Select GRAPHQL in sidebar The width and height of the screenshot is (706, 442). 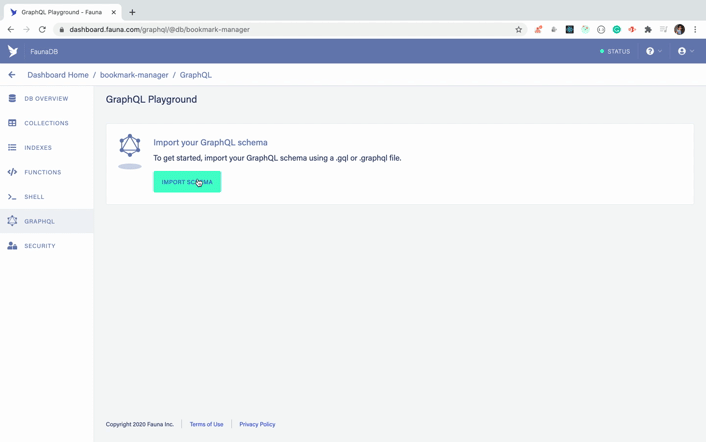[40, 221]
